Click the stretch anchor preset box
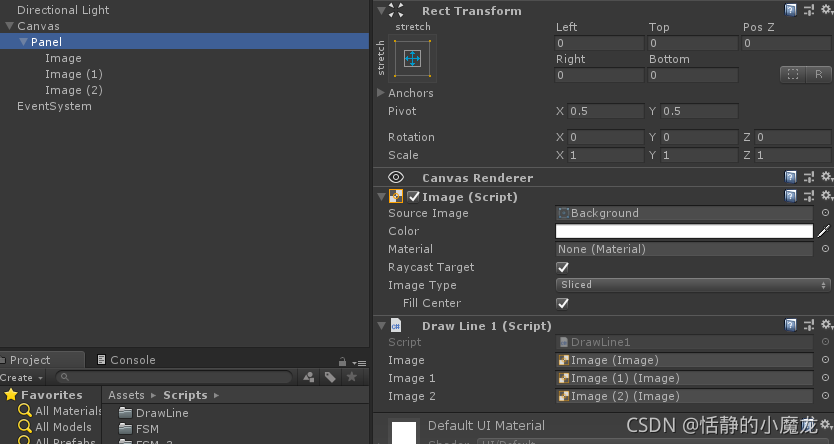 (412, 58)
